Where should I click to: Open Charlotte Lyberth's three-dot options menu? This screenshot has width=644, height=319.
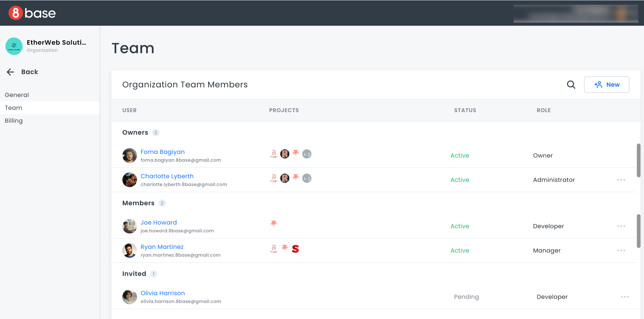[x=621, y=180]
